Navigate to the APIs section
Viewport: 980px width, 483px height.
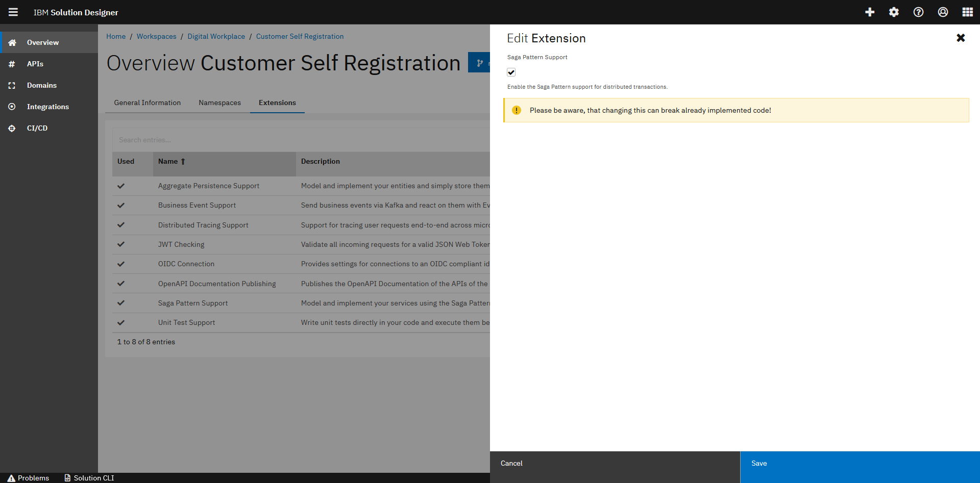click(x=35, y=64)
